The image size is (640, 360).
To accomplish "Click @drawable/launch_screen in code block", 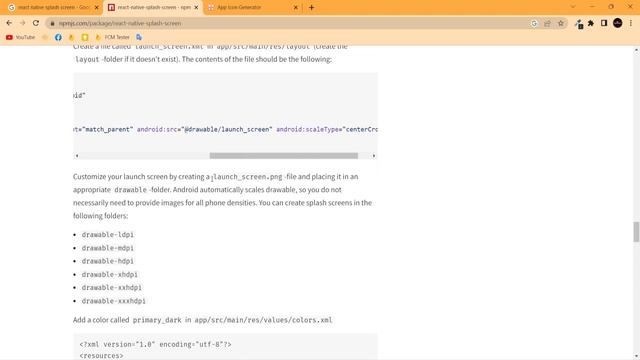I will point(227,129).
